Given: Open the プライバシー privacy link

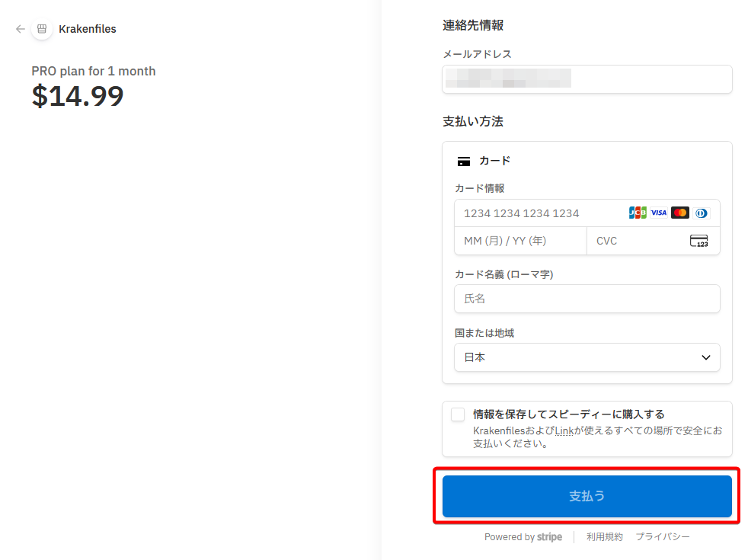Looking at the screenshot, I should click(663, 537).
